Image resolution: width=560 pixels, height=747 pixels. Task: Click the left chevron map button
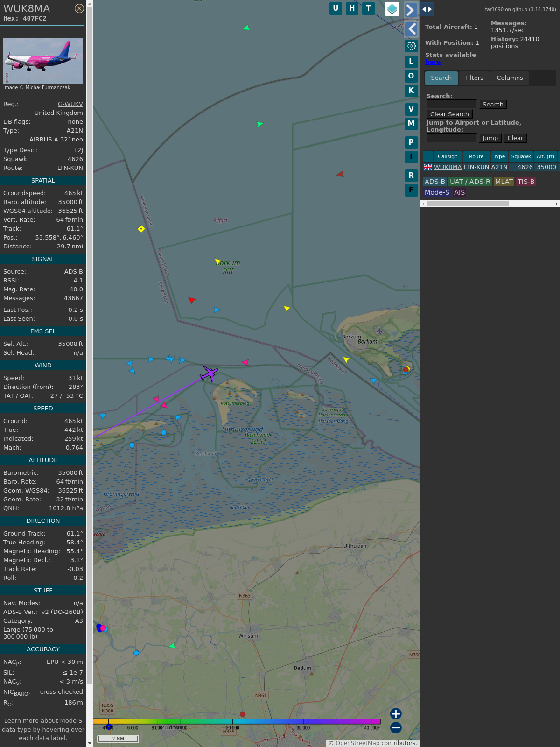coord(411,29)
